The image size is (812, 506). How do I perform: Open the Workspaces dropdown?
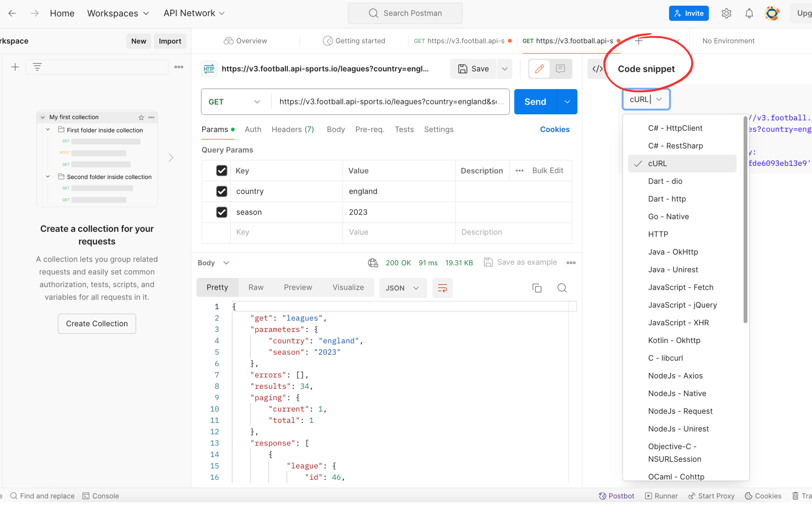pos(118,13)
